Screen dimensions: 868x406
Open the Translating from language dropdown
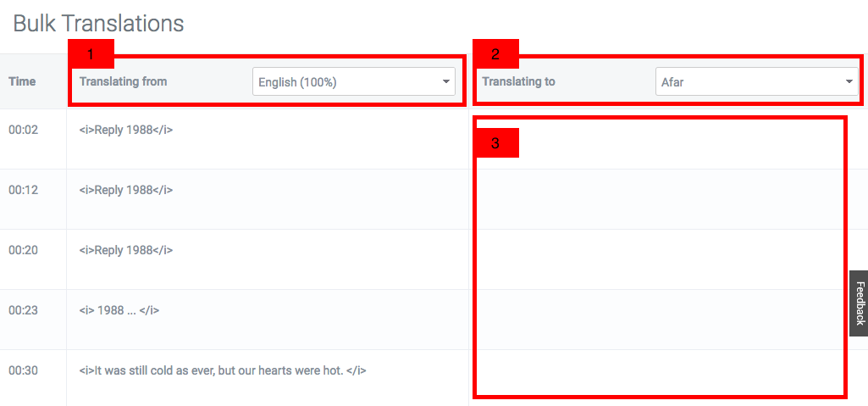tap(354, 82)
